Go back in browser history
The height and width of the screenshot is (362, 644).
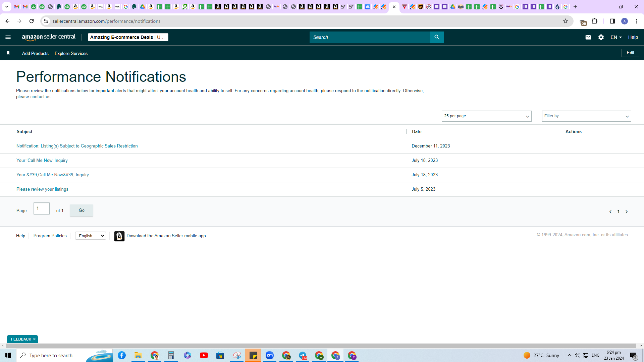tap(7, 21)
